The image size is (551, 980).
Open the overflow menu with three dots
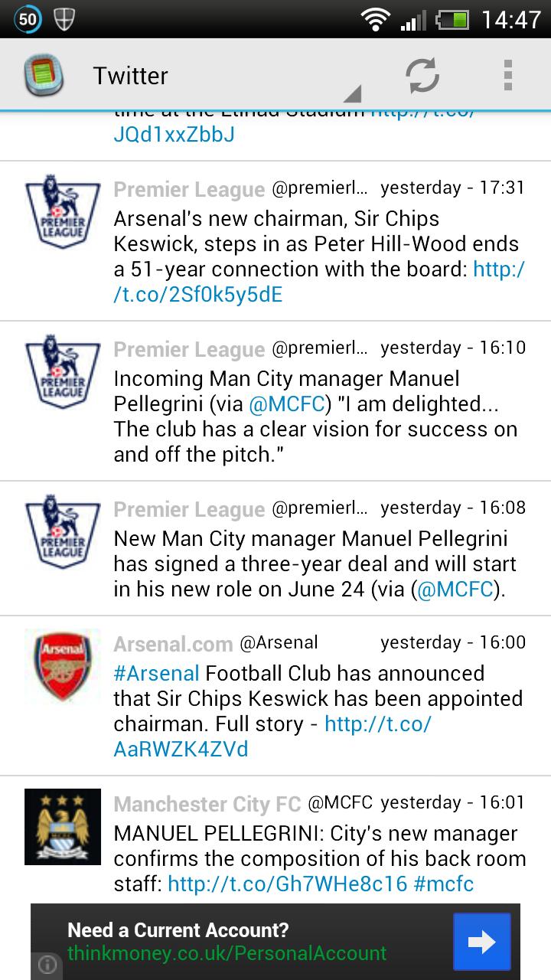point(507,74)
